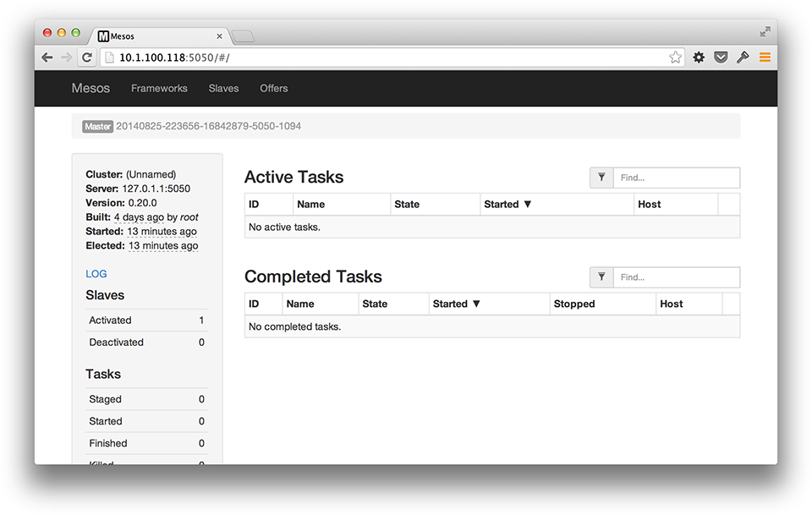Screen dimensions: 812x515
Task: Click the Mesos browser tab title
Action: tap(122, 36)
